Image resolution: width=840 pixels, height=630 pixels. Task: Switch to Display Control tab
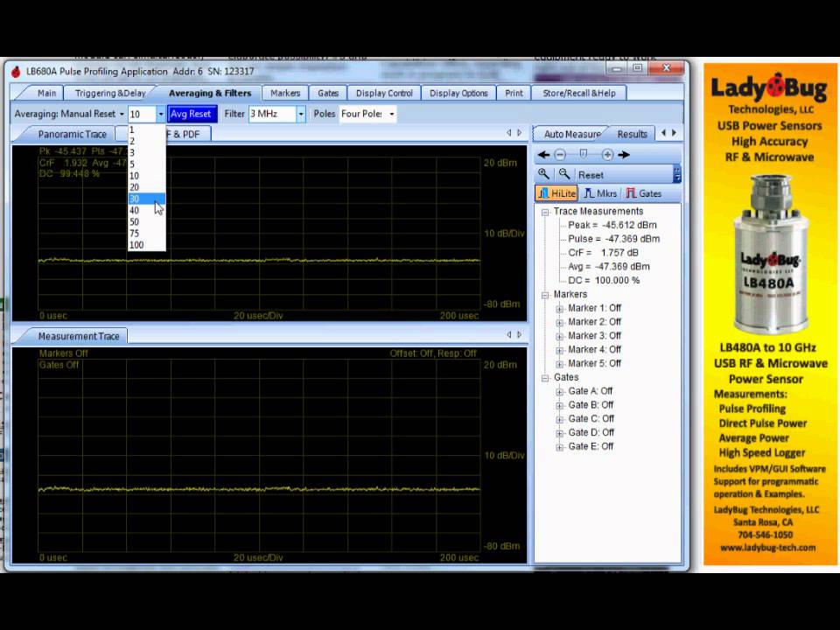[x=384, y=94]
